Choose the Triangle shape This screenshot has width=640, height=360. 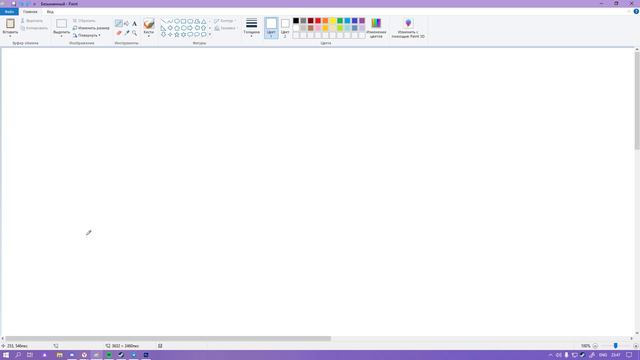tap(204, 21)
